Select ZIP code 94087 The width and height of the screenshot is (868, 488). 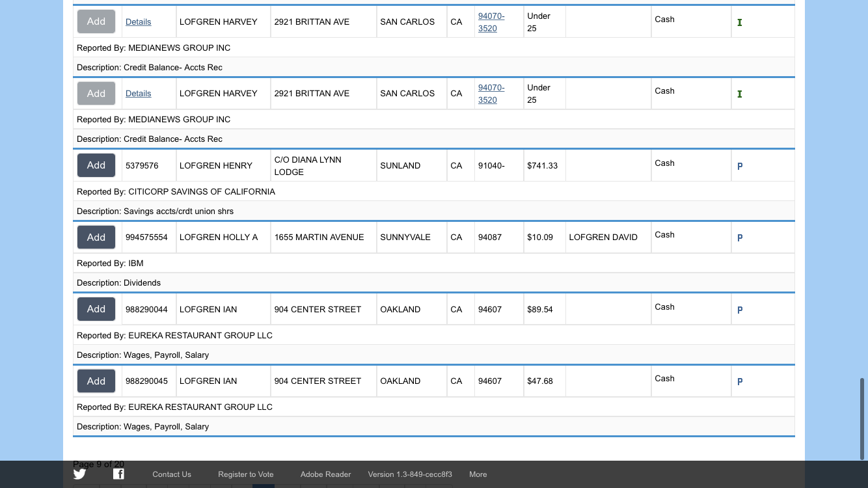tap(490, 237)
